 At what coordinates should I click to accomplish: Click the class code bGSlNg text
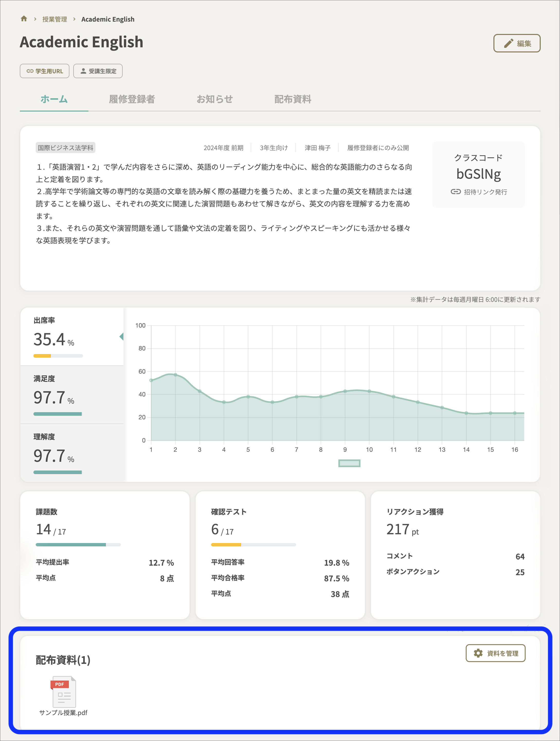[x=478, y=174]
